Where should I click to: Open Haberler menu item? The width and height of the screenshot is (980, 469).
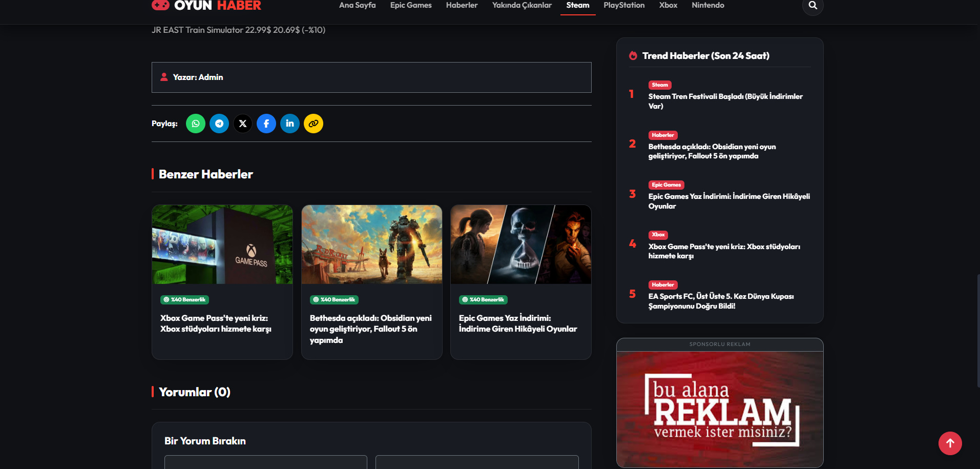click(462, 5)
